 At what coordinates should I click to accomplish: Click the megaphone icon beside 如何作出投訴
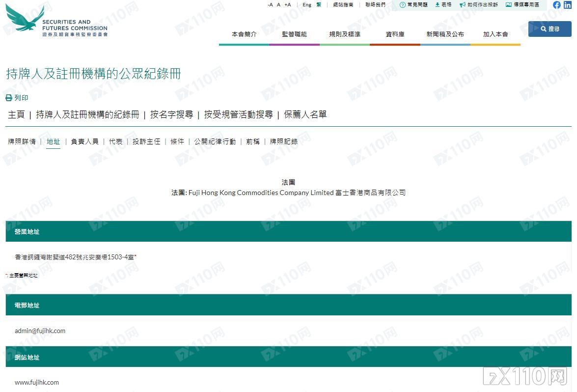click(x=463, y=4)
